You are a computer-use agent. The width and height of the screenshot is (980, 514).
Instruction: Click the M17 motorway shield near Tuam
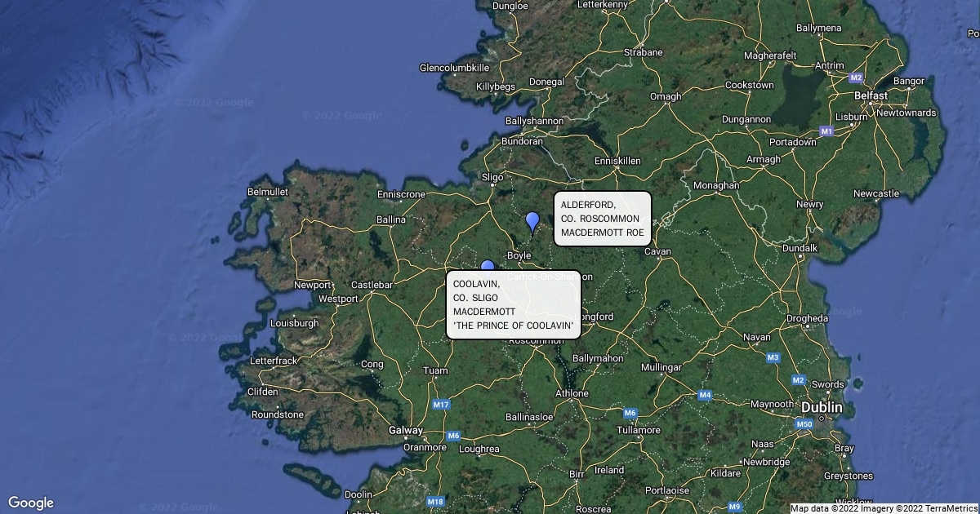point(441,404)
